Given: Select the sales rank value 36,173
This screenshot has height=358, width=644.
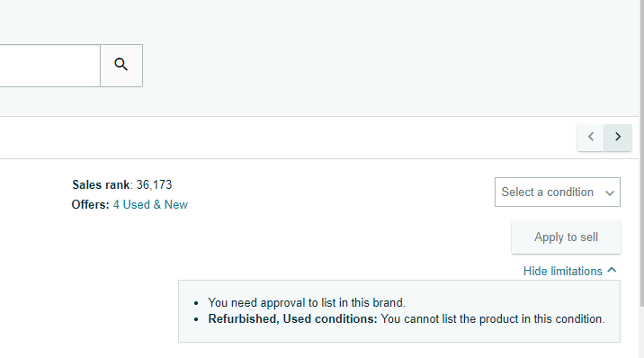Looking at the screenshot, I should pos(154,184).
